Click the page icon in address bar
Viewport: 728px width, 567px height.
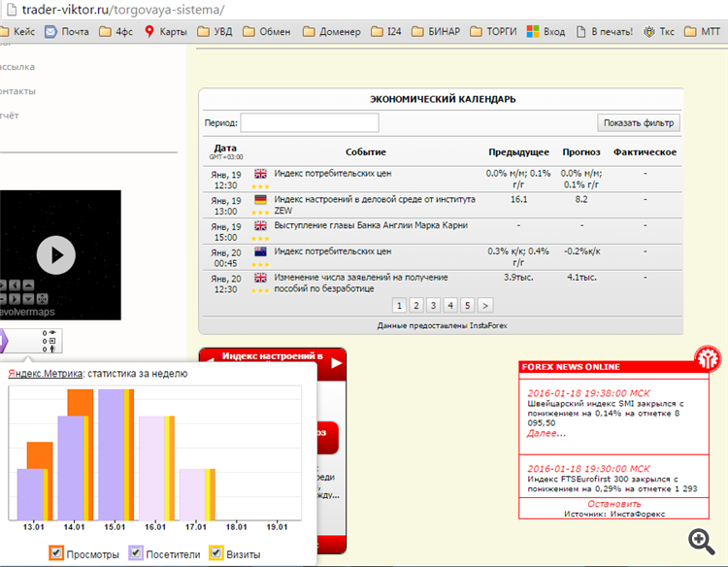tap(12, 9)
